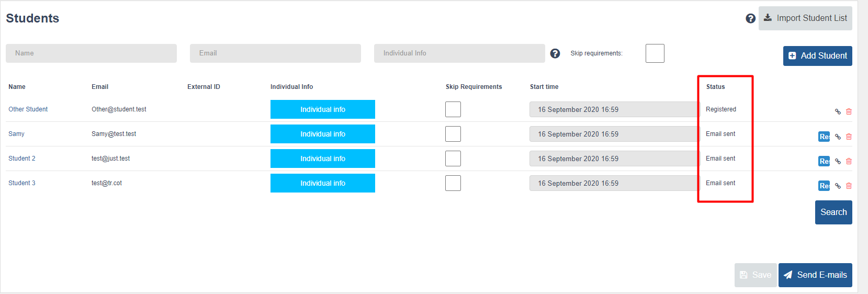
Task: Click the help icon beside Import Student List
Action: point(750,18)
